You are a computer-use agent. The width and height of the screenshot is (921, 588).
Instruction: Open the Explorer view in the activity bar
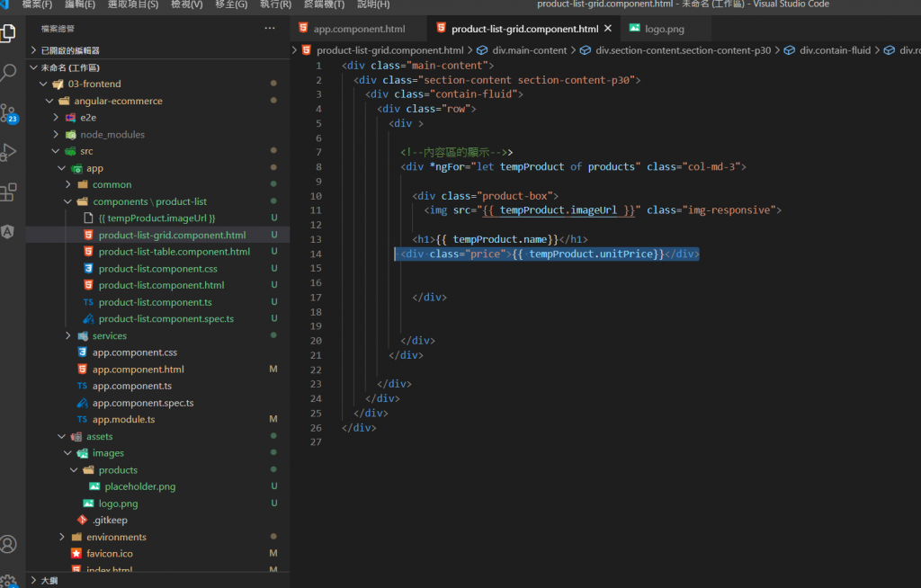tap(9, 34)
